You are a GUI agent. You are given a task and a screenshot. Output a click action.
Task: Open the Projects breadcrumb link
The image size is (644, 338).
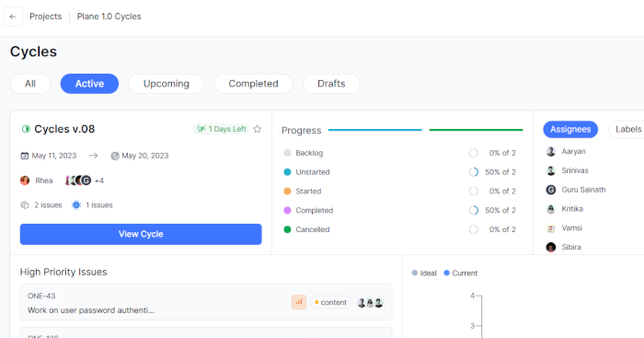coord(46,17)
